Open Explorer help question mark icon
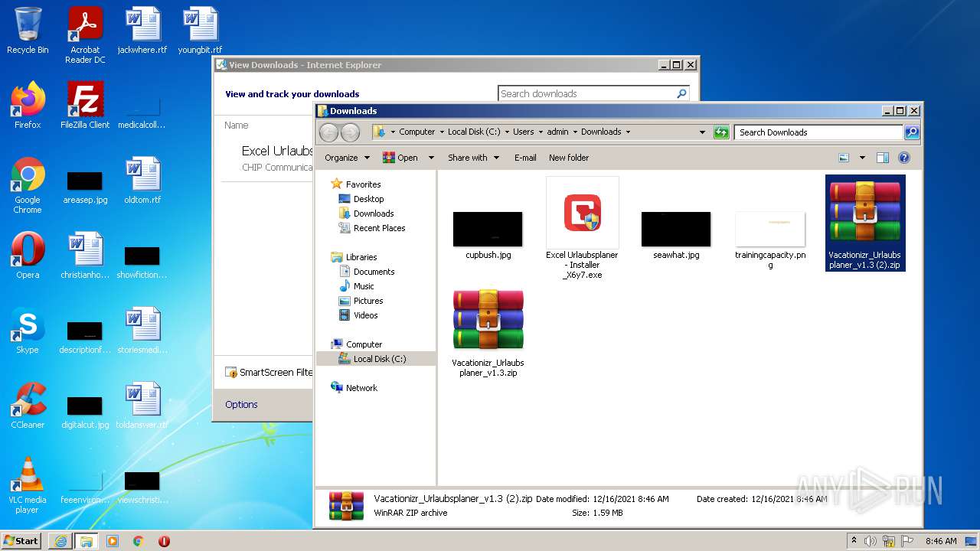The height and width of the screenshot is (551, 980). (904, 158)
